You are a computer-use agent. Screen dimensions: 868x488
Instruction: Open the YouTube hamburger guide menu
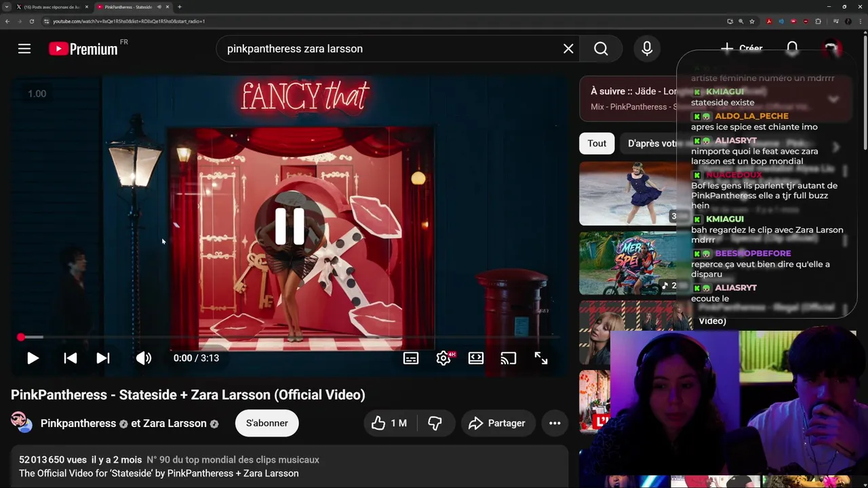point(24,49)
